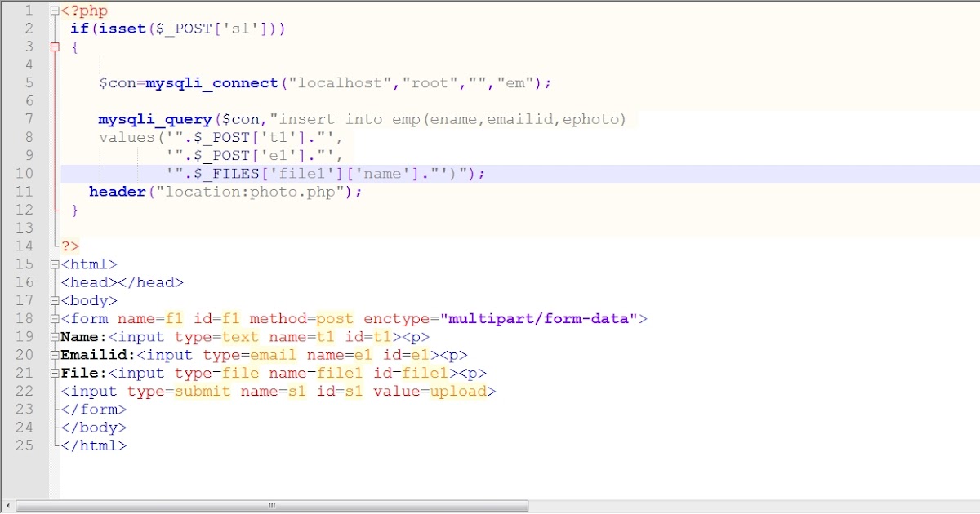Click the closing html tag on line 25
The height and width of the screenshot is (514, 980).
coord(96,445)
